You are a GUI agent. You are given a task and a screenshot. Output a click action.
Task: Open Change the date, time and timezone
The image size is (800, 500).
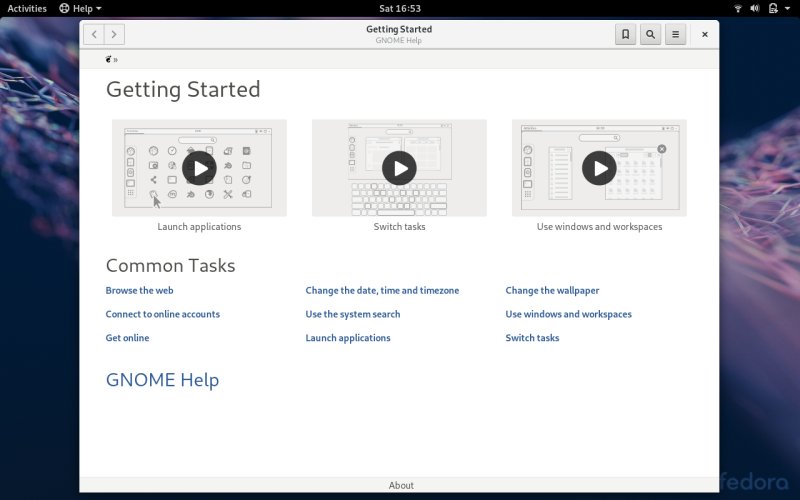pyautogui.click(x=382, y=290)
